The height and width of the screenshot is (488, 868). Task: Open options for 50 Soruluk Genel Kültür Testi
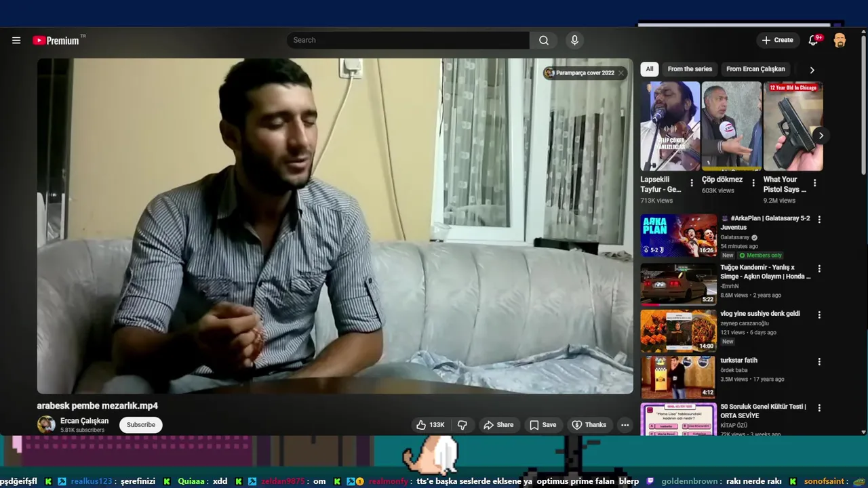coord(819,408)
